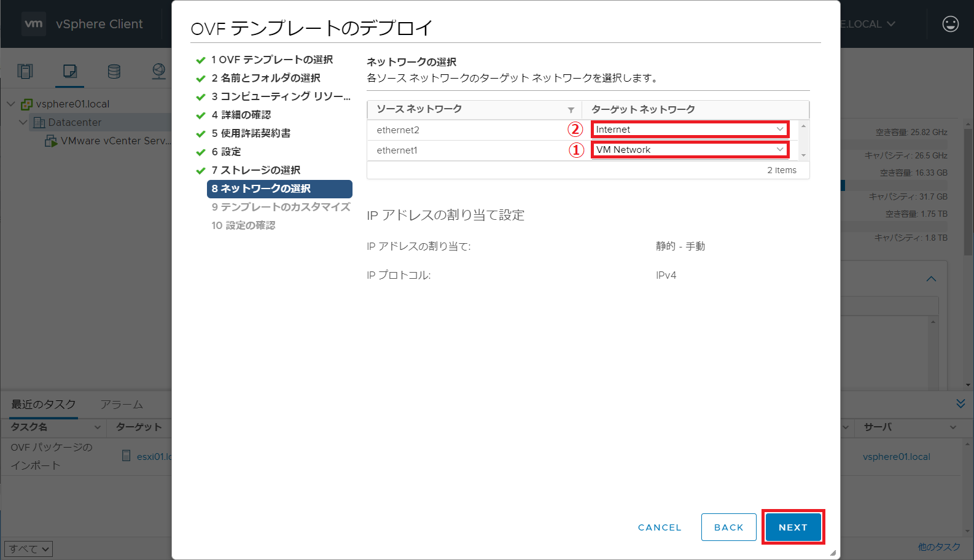Click the '静的 - 手動' IP allocation value
The width and height of the screenshot is (974, 560).
[680, 246]
